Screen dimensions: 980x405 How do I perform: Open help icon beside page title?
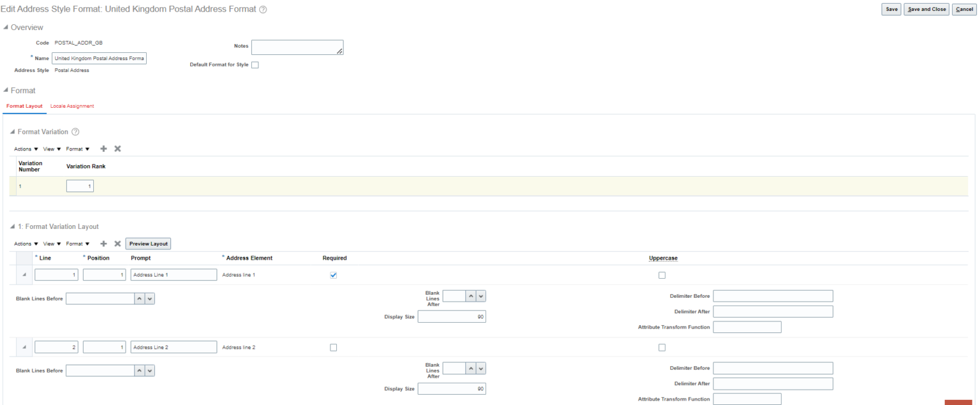tap(264, 9)
